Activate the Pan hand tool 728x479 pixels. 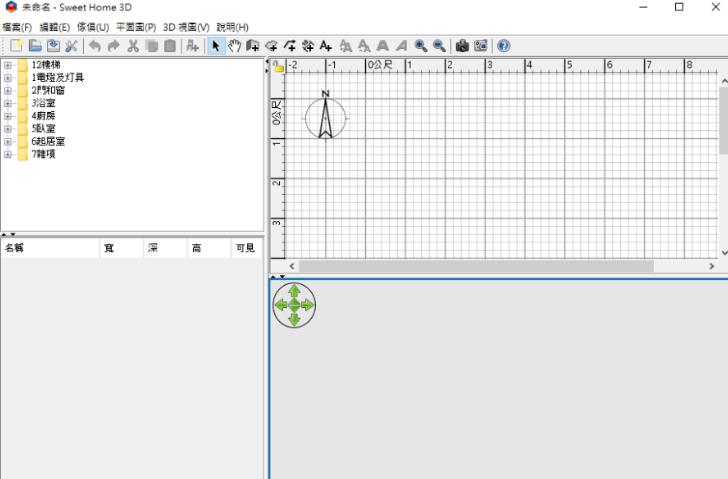(x=234, y=45)
